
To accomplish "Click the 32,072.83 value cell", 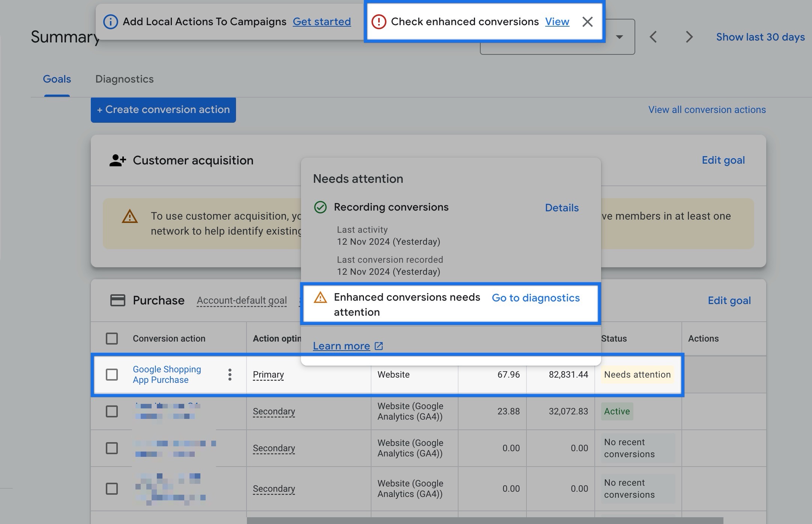I will [568, 411].
